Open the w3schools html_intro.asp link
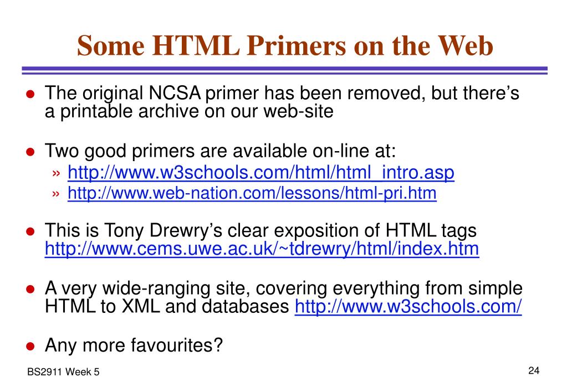 [x=260, y=172]
